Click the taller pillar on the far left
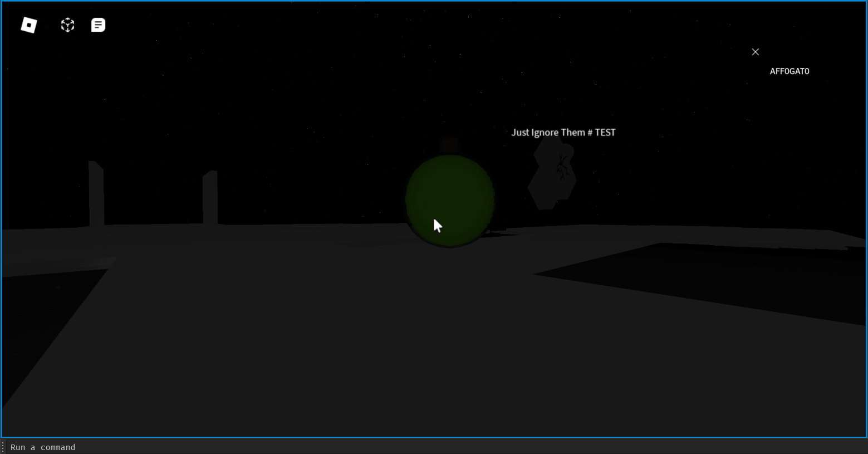The image size is (868, 454). tap(96, 194)
